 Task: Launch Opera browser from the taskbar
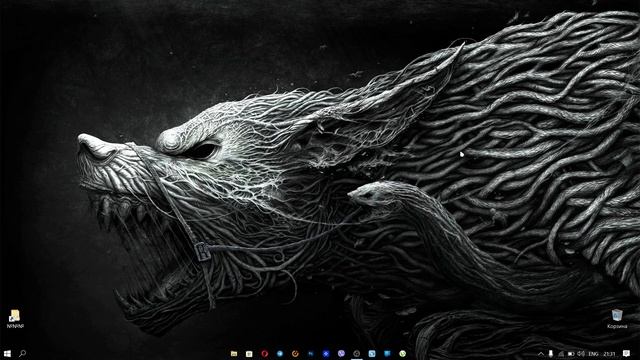click(264, 353)
